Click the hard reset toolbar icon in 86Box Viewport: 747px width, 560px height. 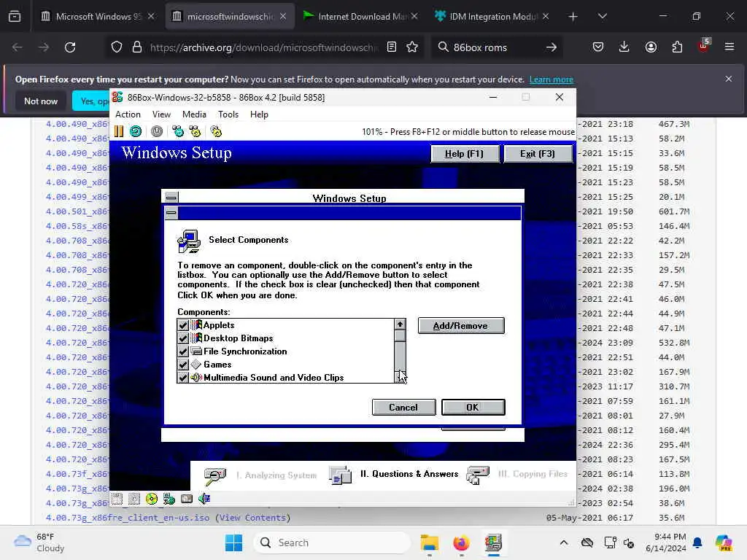(x=136, y=131)
